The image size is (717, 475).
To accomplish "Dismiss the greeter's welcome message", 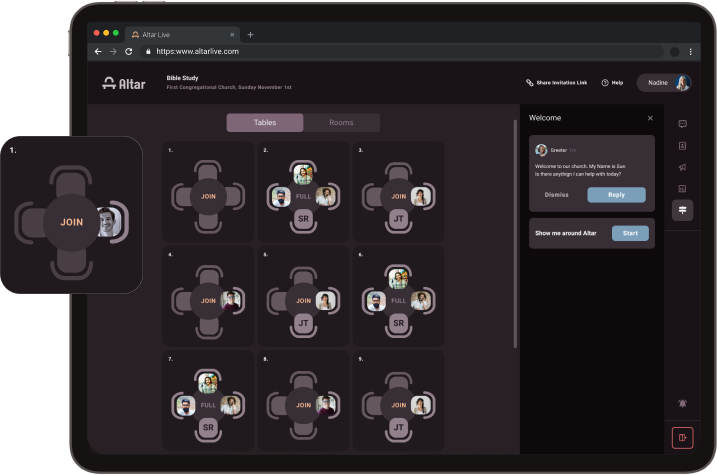I will 556,195.
